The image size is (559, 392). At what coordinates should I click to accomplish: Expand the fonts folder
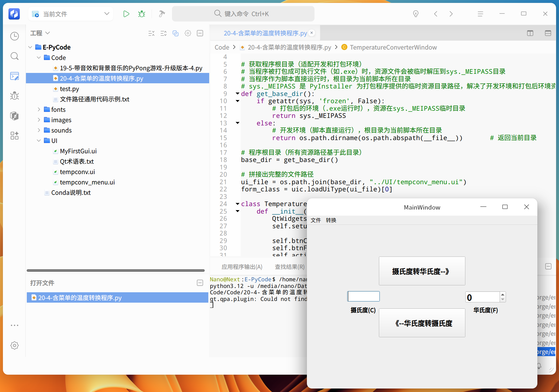[39, 110]
